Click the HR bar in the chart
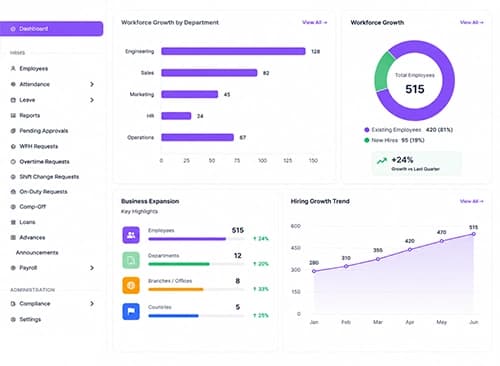 point(176,116)
